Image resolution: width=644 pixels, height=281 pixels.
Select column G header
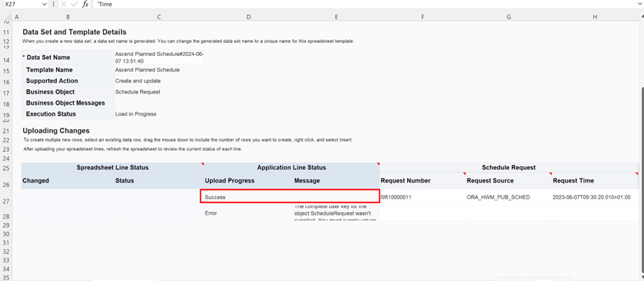pos(508,16)
